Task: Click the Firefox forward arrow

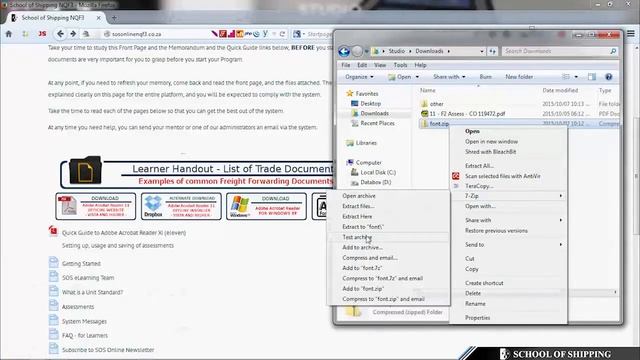Action: 73,34
